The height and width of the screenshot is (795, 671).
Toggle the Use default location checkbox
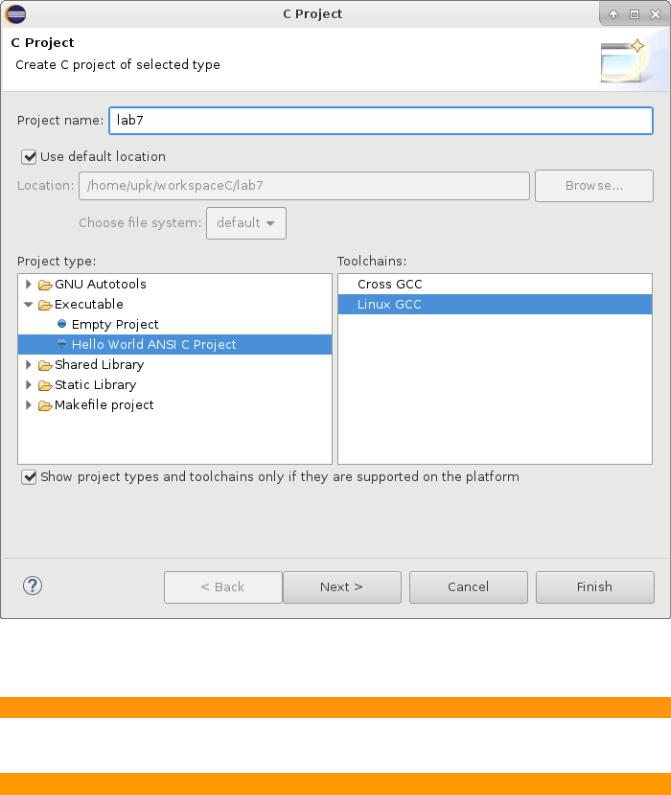29,157
